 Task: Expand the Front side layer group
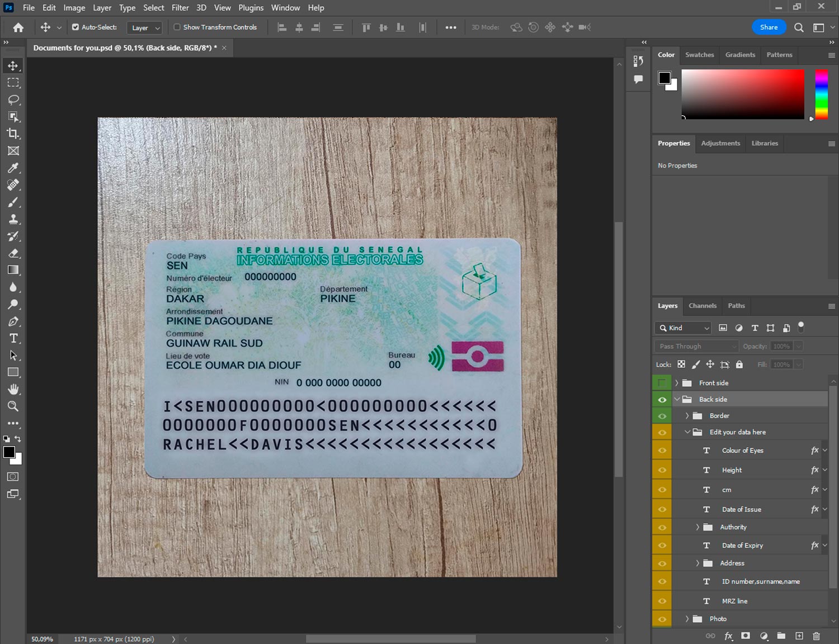(x=676, y=383)
